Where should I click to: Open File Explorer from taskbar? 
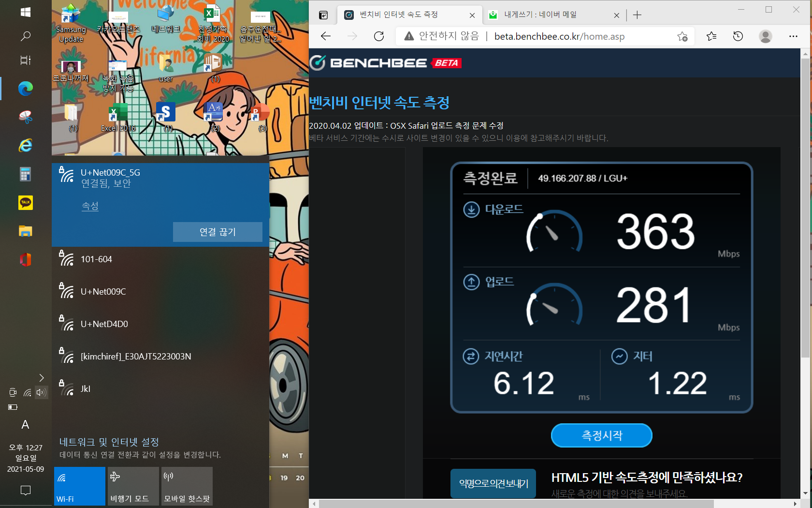[x=26, y=231]
